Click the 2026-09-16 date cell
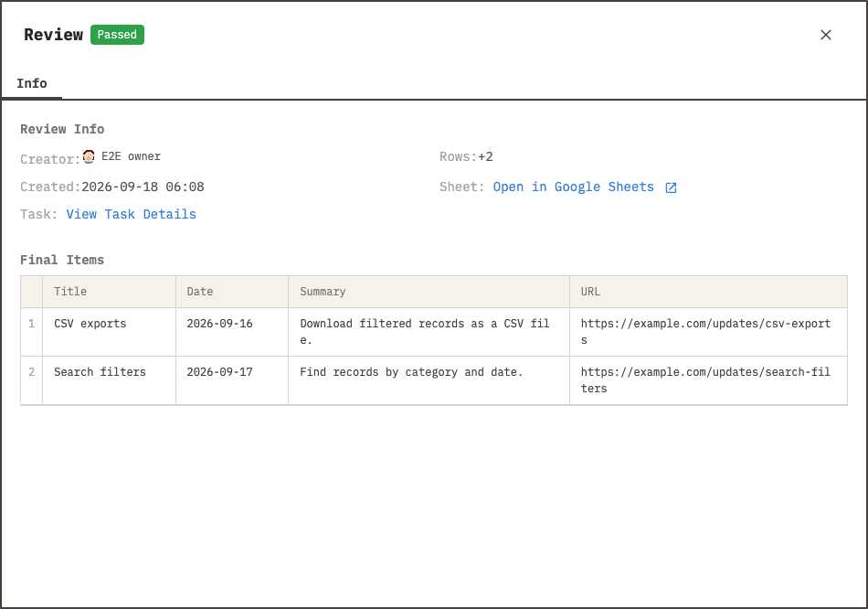 click(232, 332)
